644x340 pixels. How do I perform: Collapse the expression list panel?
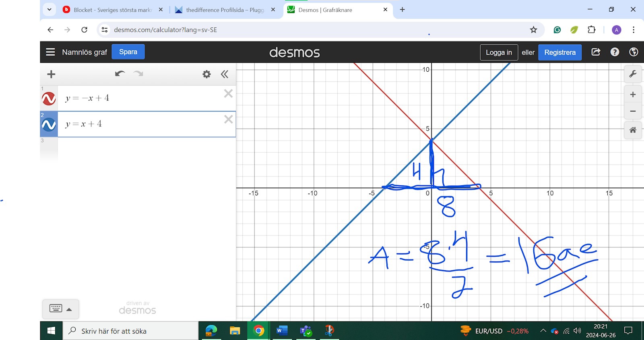pos(225,74)
